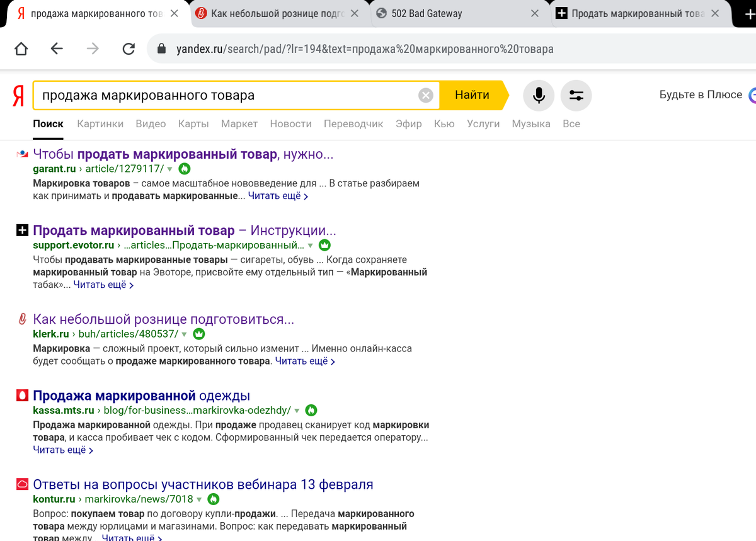Open the Эфир search category
756x541 pixels.
click(409, 124)
